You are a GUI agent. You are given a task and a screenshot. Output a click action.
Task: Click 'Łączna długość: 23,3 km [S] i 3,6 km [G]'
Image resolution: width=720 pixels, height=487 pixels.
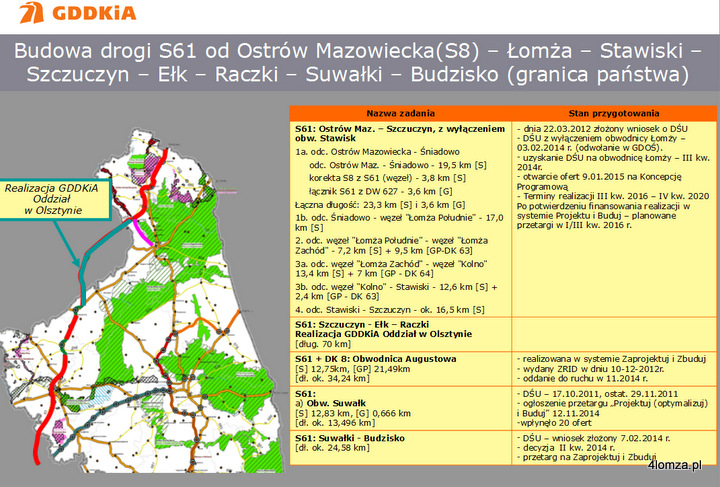click(380, 205)
